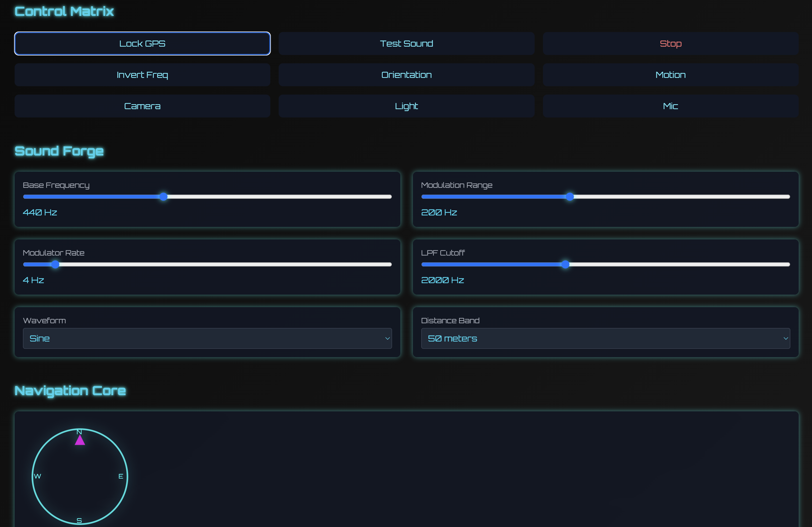The height and width of the screenshot is (527, 812).
Task: Click the 440 Hz frequency readout
Action: 40,212
